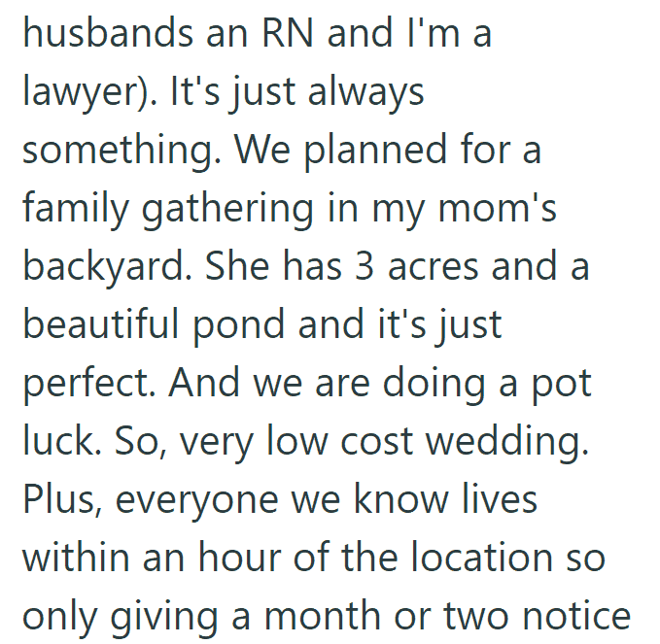The width and height of the screenshot is (660, 644).
Task: Click the word 'gathering' in the paragraph
Action: point(228,209)
